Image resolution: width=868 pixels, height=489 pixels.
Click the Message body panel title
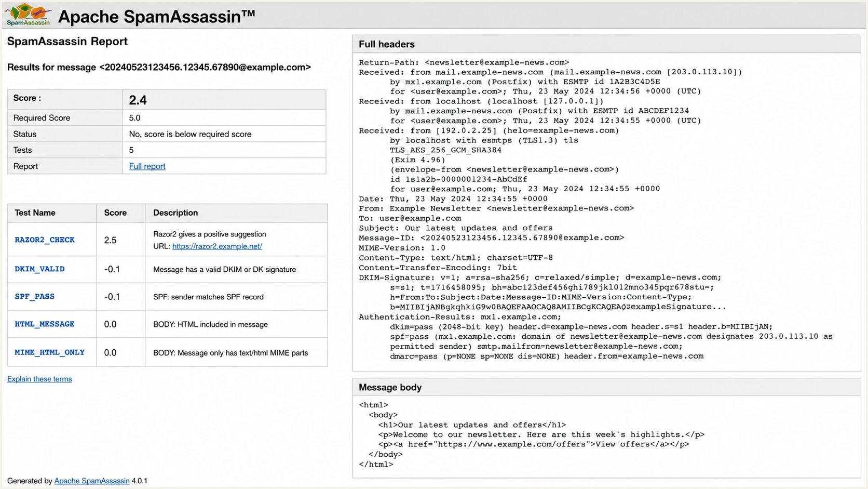pos(390,388)
